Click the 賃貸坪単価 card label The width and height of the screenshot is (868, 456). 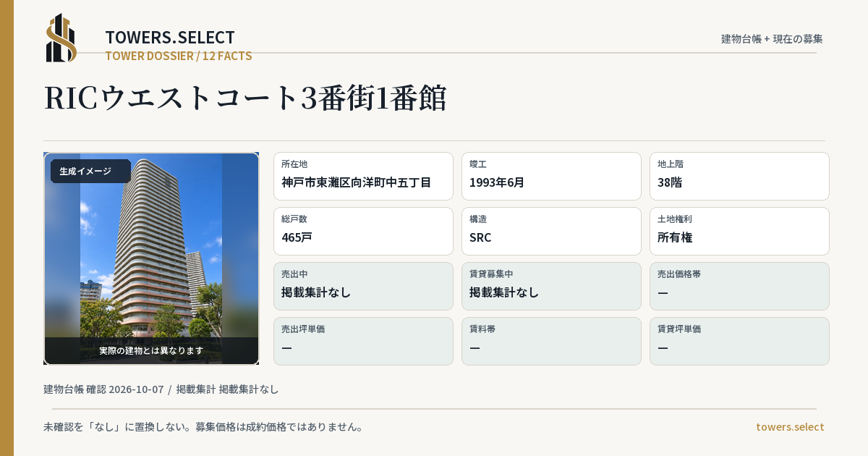[679, 329]
